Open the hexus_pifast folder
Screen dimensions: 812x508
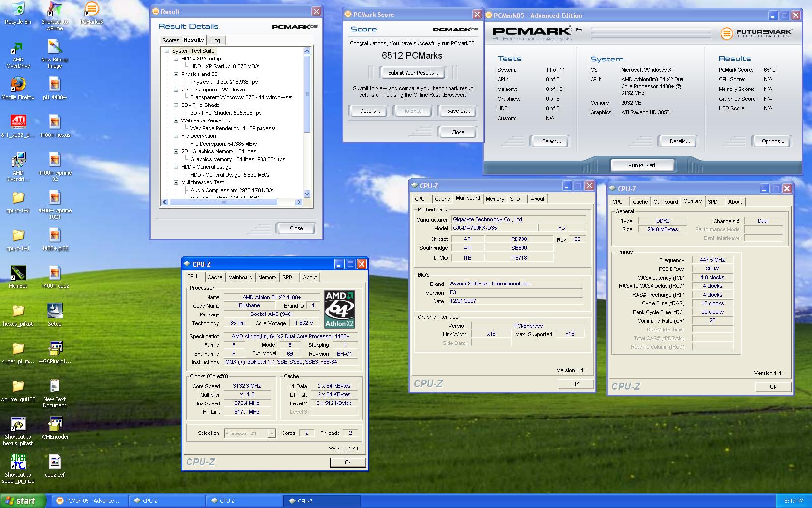click(18, 315)
